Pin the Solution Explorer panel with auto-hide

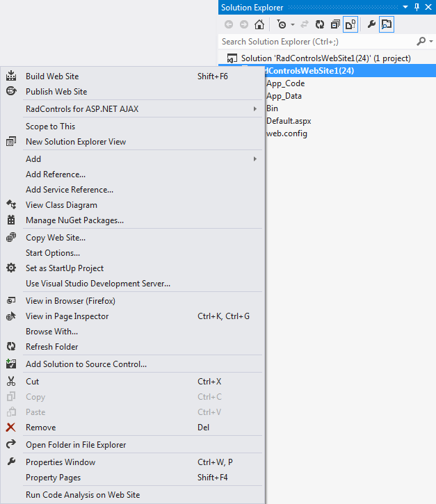point(417,7)
